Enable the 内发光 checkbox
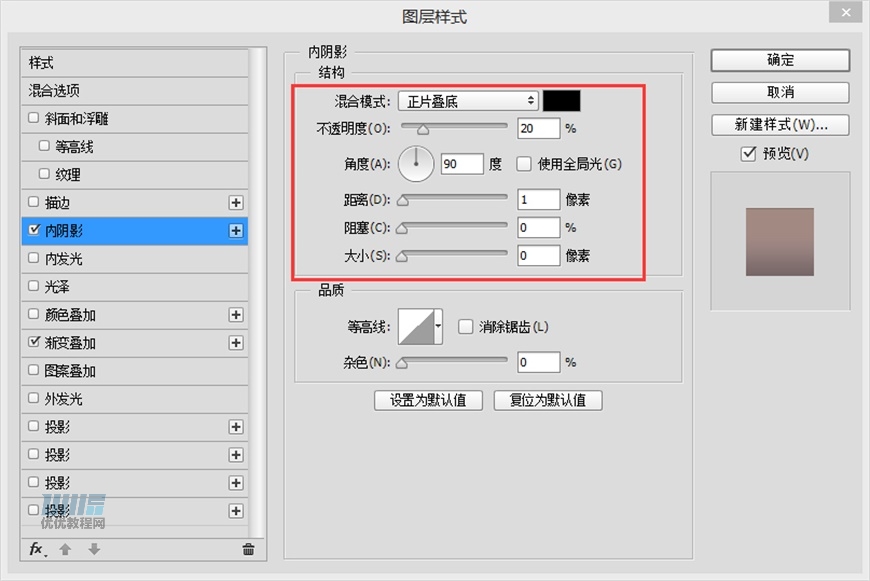Screen dimensions: 870x581 (33, 258)
